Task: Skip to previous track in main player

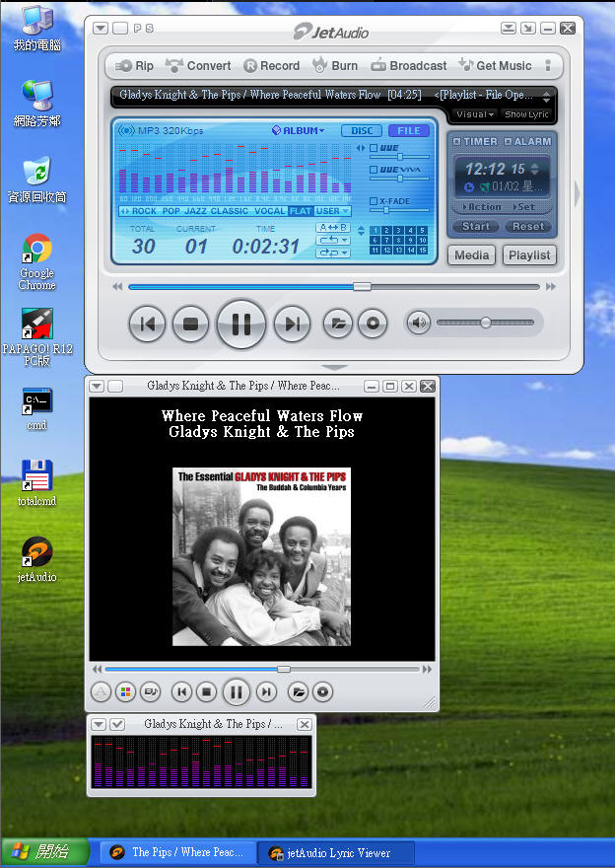Action: tap(147, 324)
